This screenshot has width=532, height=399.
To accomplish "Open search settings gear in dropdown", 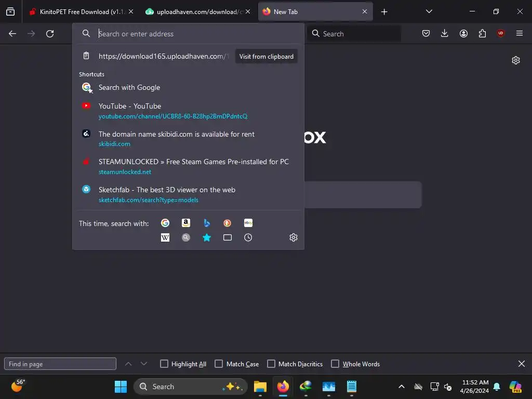I will click(294, 237).
